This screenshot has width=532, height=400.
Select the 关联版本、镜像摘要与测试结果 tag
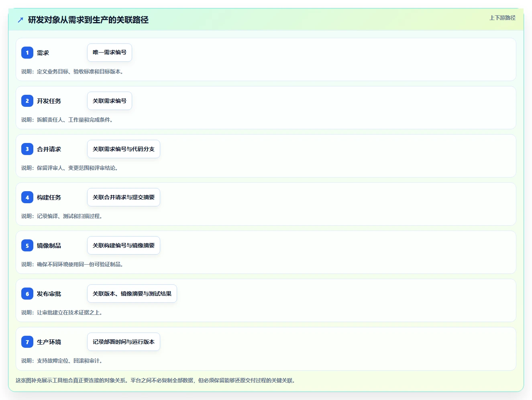click(x=132, y=294)
